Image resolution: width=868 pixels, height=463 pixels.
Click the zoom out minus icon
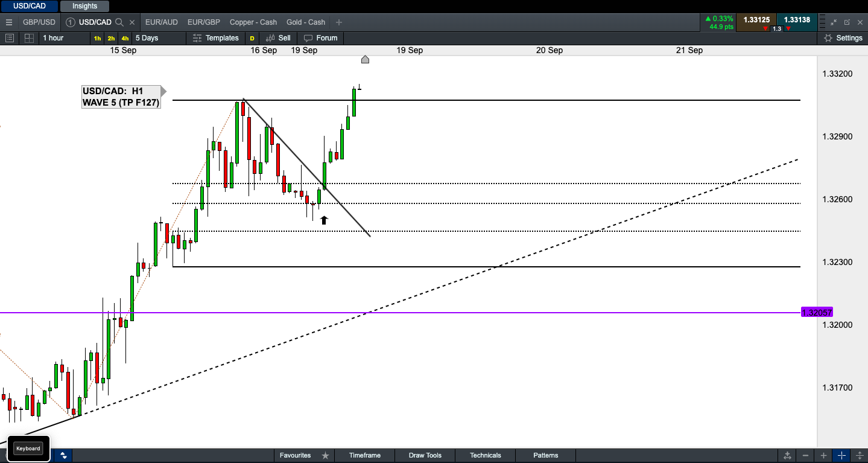pyautogui.click(x=805, y=455)
